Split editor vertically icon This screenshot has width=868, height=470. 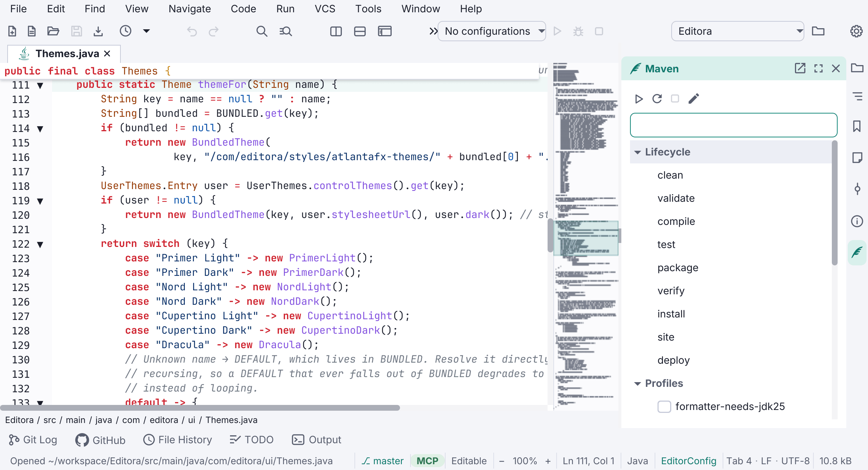[336, 31]
